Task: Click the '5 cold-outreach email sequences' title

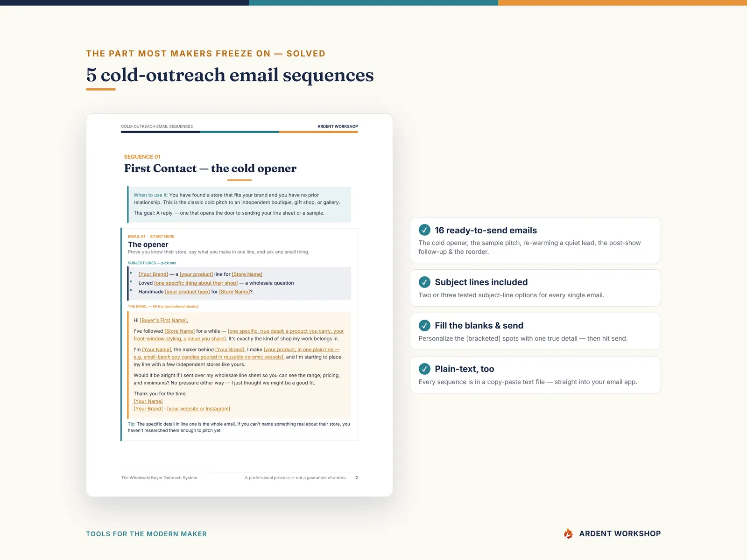Action: [x=230, y=75]
